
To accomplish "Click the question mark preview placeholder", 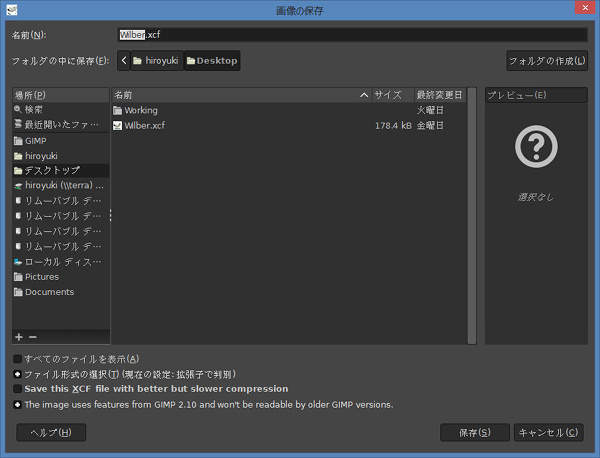I will pos(536,146).
